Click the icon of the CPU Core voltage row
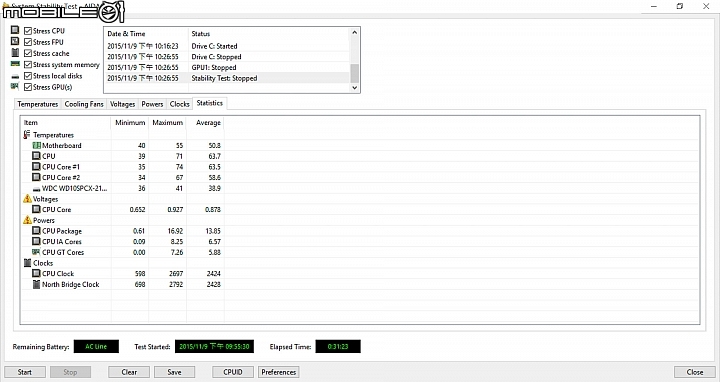720x382 pixels. click(36, 209)
